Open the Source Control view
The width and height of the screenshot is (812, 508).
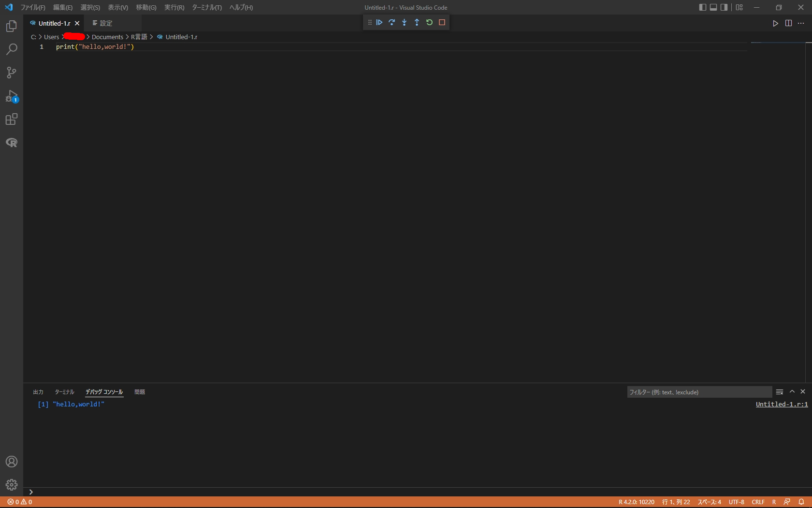click(x=11, y=73)
